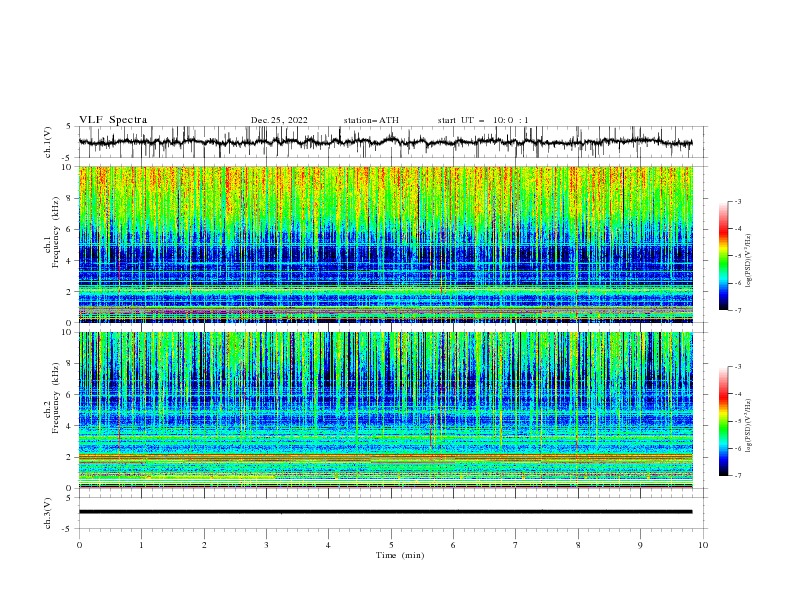
Task: Click time axis tick label "5"
Action: pos(391,545)
